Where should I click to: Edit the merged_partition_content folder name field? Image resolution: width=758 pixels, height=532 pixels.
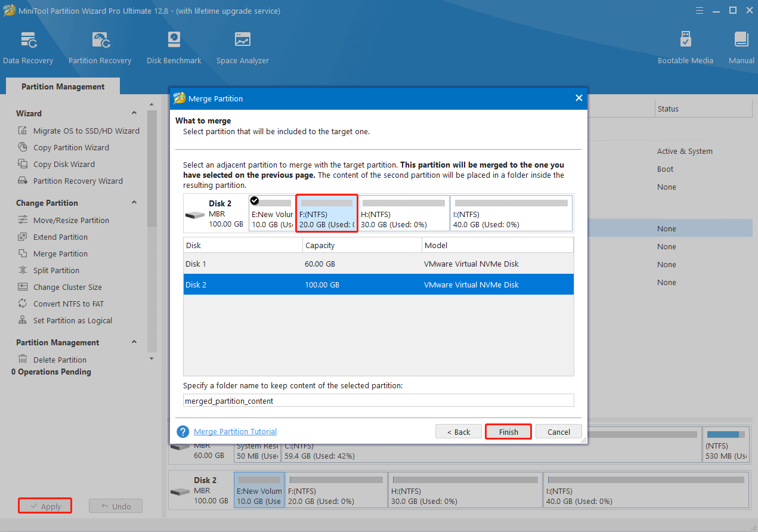pos(379,401)
